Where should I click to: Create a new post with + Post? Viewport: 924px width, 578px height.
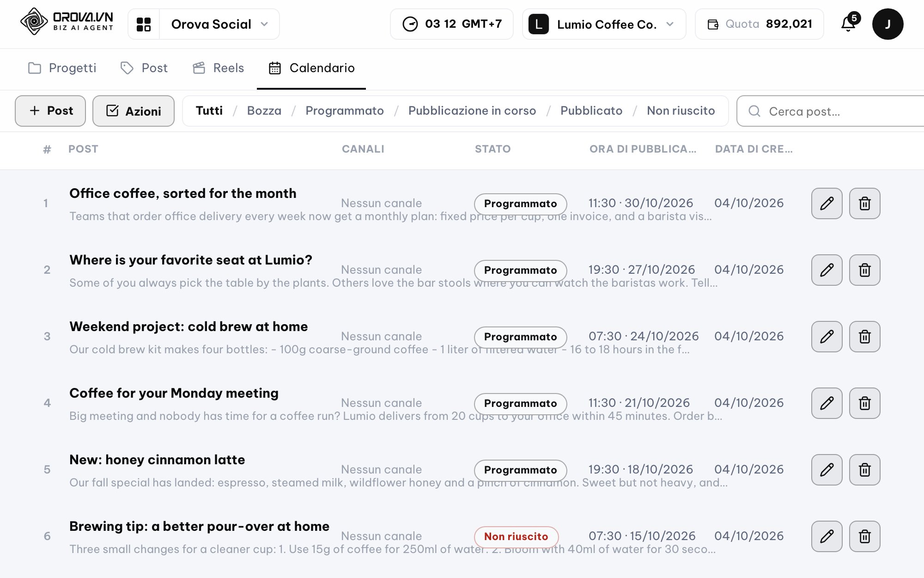pos(50,111)
